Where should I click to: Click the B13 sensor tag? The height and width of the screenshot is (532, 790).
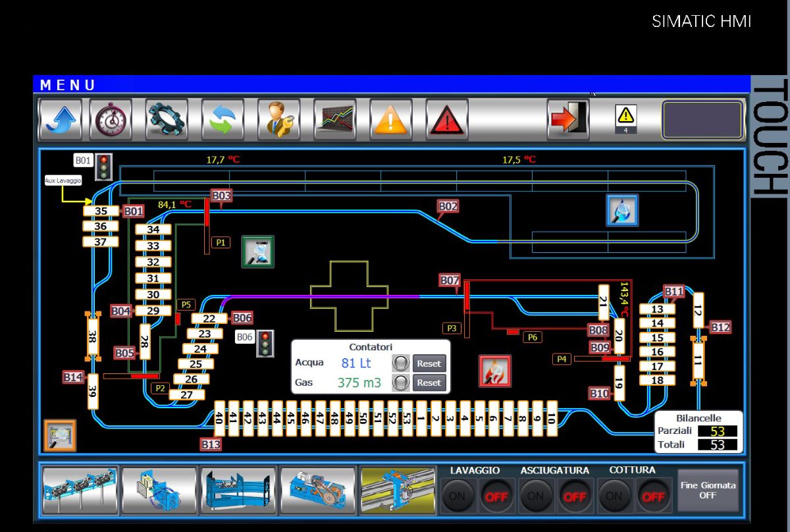(211, 444)
